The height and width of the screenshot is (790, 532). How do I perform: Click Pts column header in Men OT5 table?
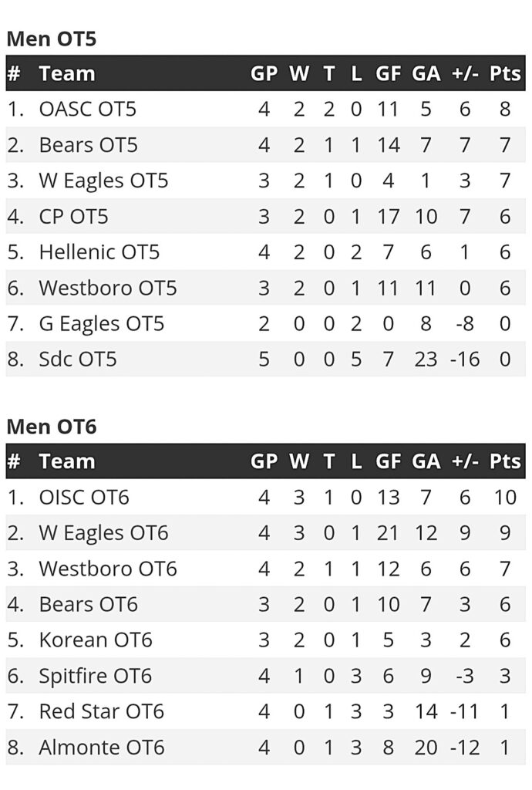click(505, 73)
